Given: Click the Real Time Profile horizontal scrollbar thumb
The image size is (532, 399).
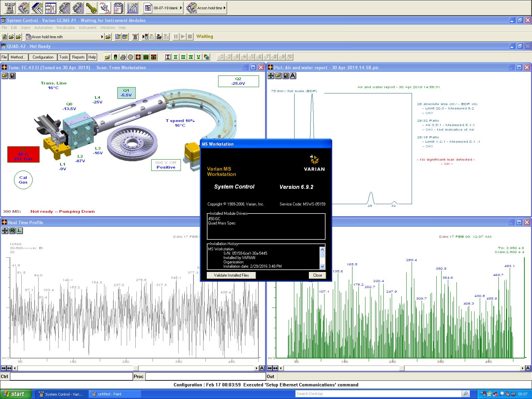Looking at the screenshot, I should click(136, 368).
